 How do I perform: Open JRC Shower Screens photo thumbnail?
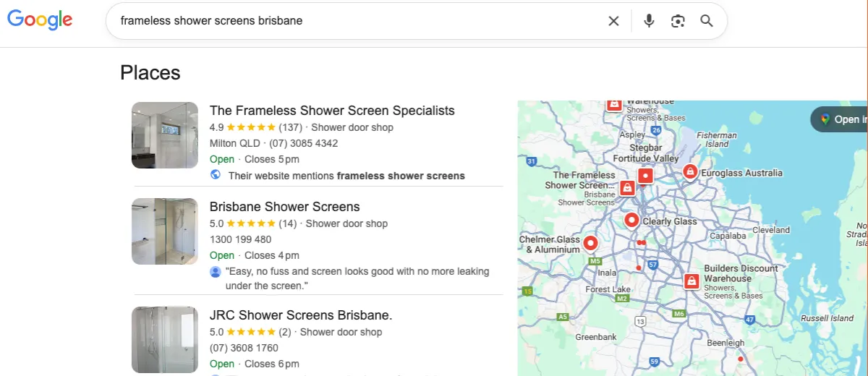tap(165, 340)
